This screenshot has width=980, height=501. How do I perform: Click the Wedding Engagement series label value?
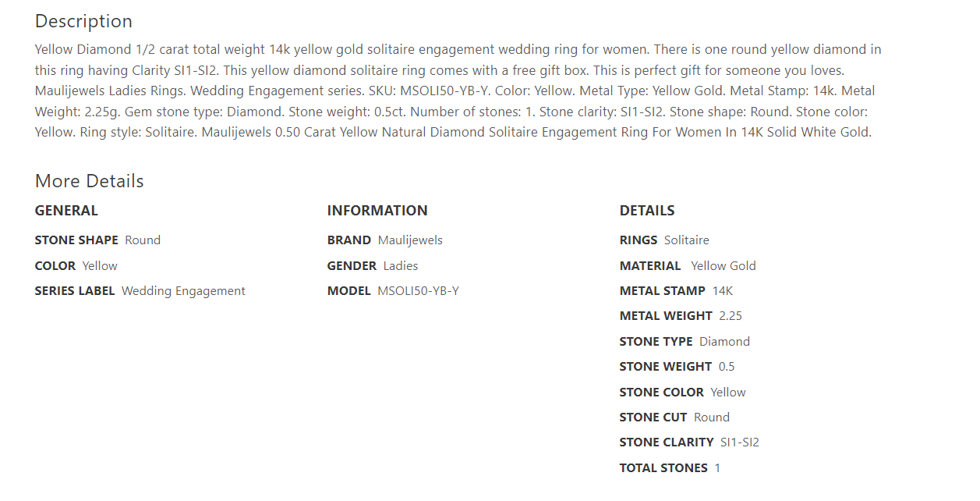click(183, 291)
